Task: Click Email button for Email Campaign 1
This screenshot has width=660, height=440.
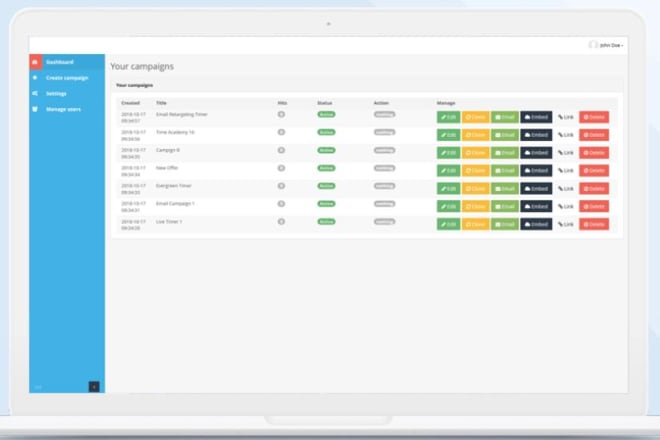Action: [505, 206]
